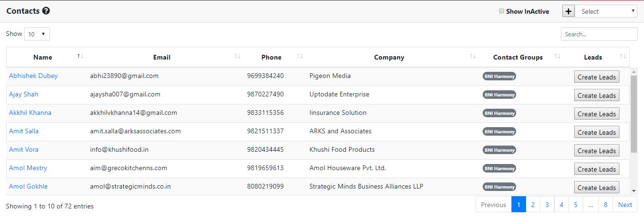This screenshot has height=216, width=644.
Task: Open Abhishek Dubey contact link
Action: pyautogui.click(x=33, y=76)
